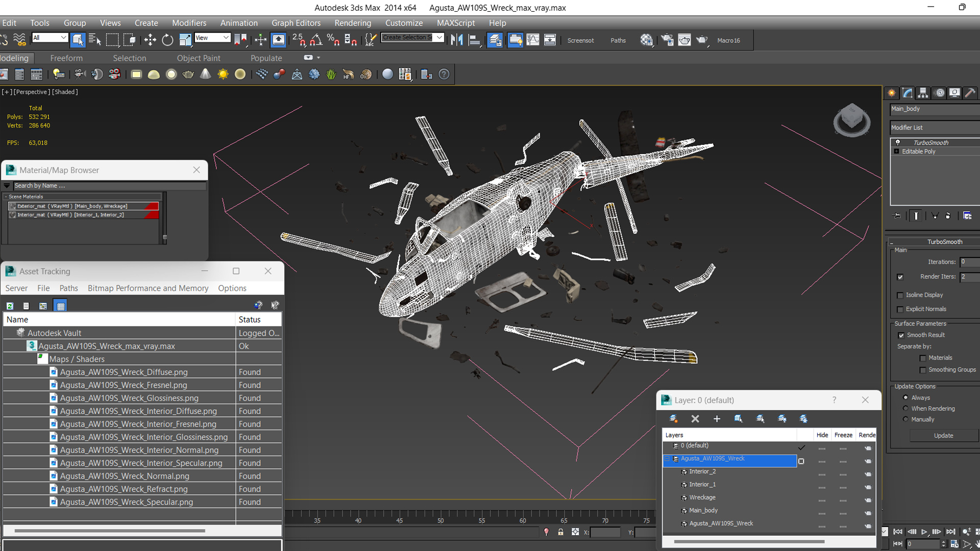Delete highlighted layer with X icon

coord(695,419)
